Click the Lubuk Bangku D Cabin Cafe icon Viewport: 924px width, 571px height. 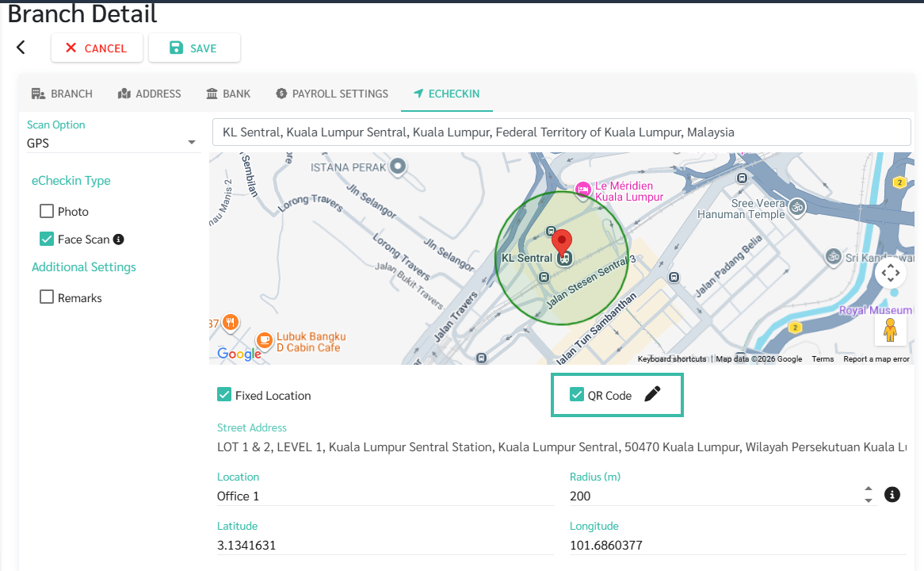pyautogui.click(x=265, y=340)
